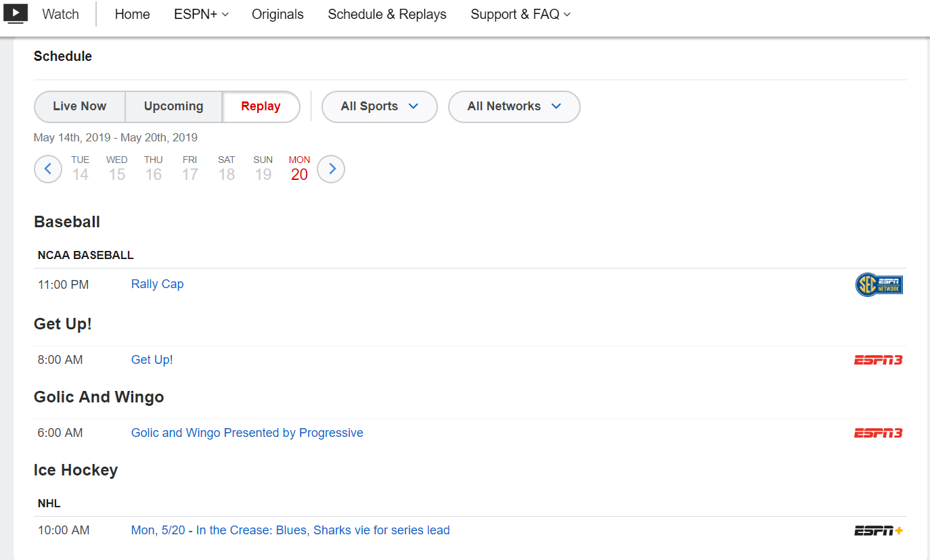Click the SEC Network logo for Rally Cap

[x=879, y=285]
